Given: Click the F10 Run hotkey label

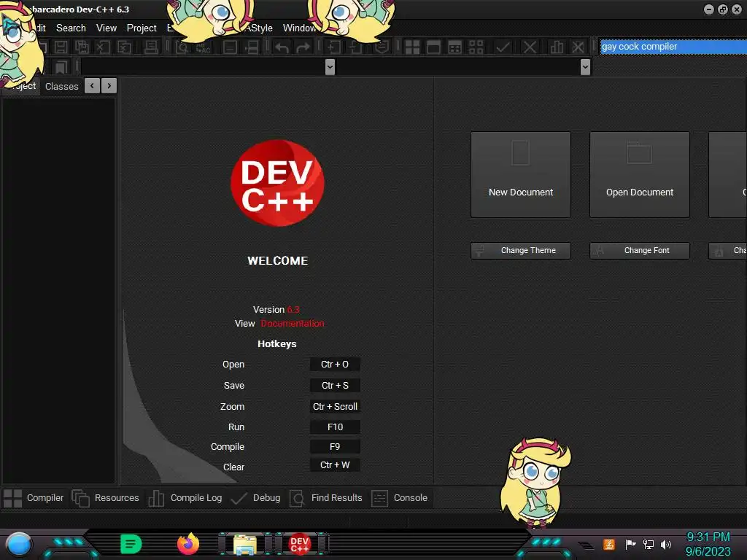Looking at the screenshot, I should point(335,427).
